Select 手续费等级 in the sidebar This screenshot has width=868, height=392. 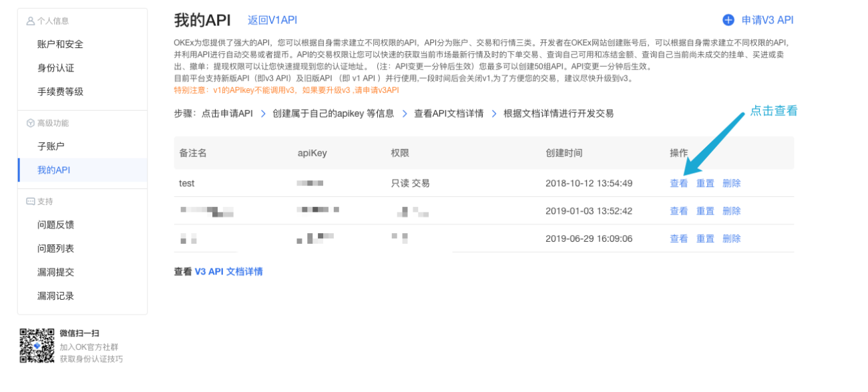82,91
